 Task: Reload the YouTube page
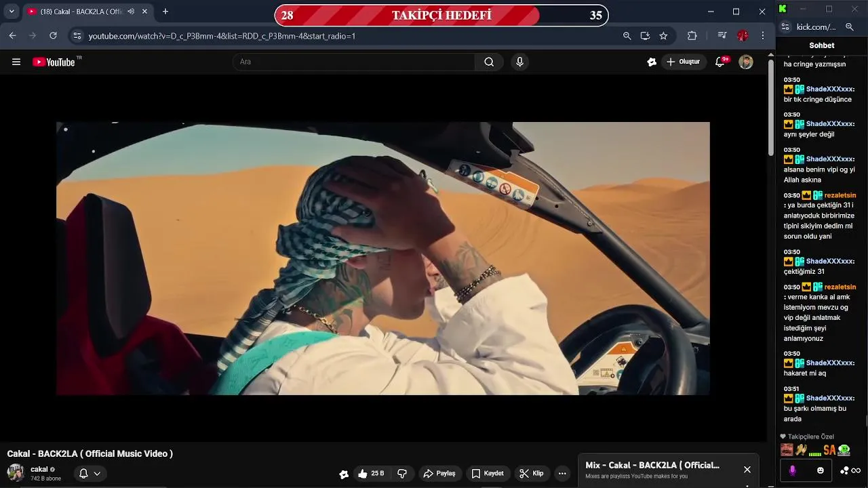pos(53,36)
